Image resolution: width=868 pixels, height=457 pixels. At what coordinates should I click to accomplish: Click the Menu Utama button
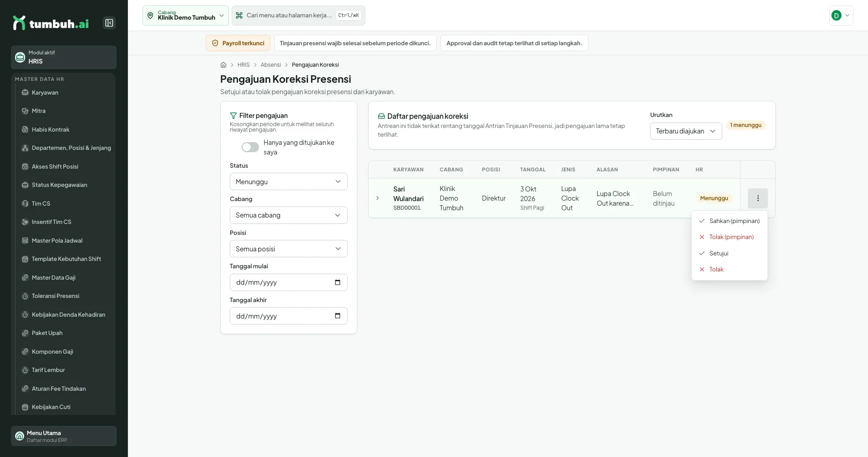(64, 436)
